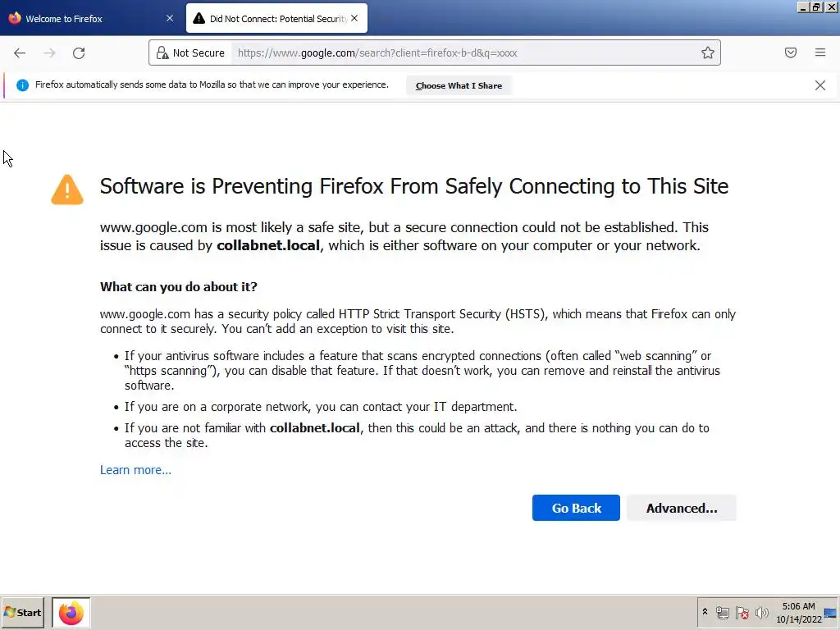This screenshot has height=630, width=840.
Task: Click the Not Secure lock icon
Action: [x=162, y=52]
